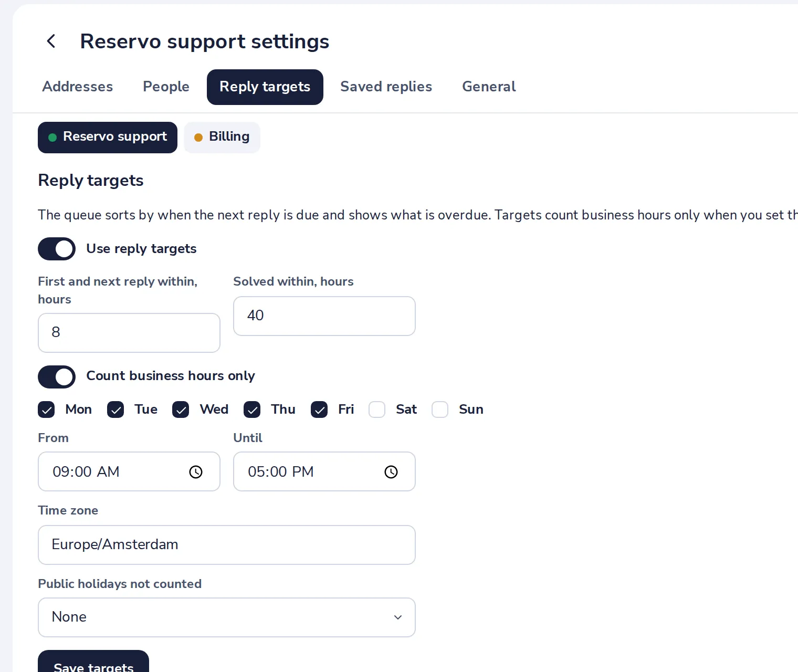Select the Reservo support inbox chip

coord(108,138)
